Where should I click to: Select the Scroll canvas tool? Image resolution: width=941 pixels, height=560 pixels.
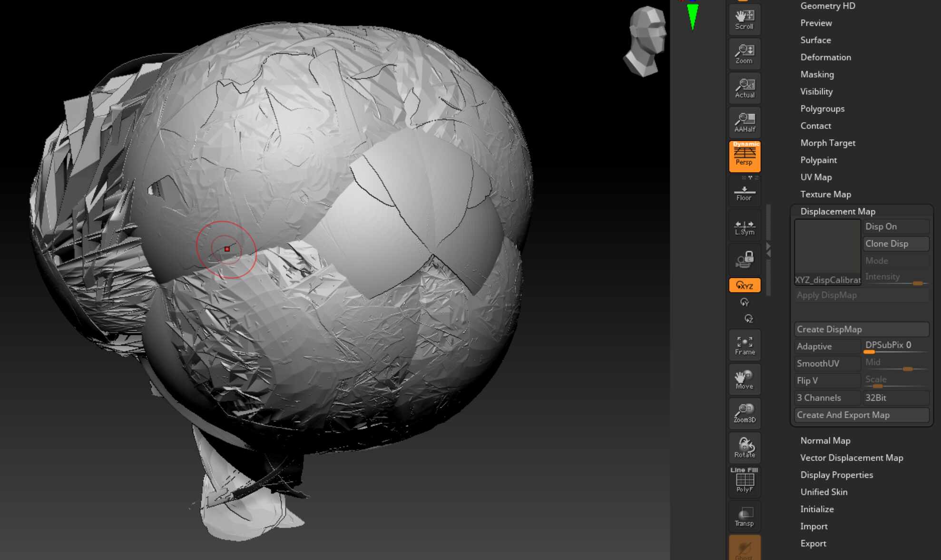coord(745,20)
